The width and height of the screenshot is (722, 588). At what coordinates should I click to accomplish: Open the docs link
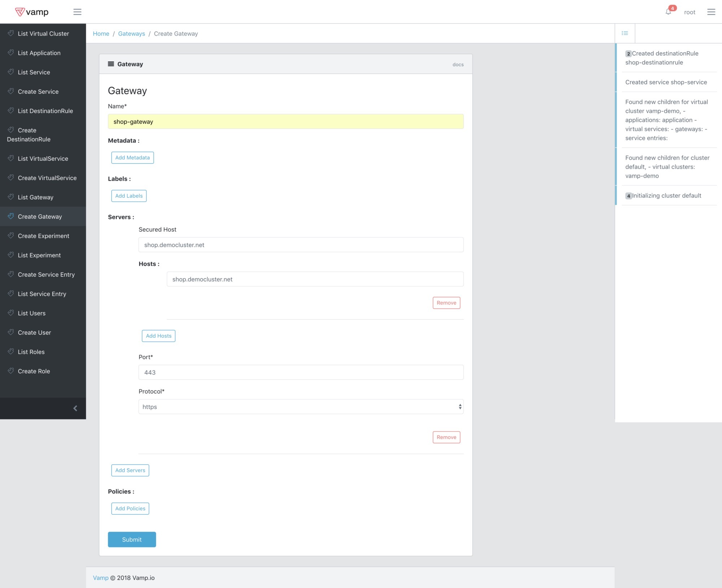[458, 65]
